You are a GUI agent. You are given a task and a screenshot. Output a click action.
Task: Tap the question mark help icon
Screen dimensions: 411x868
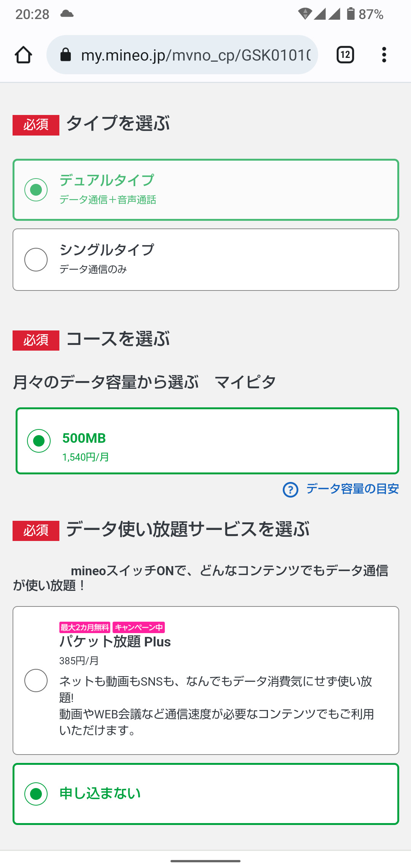point(290,490)
